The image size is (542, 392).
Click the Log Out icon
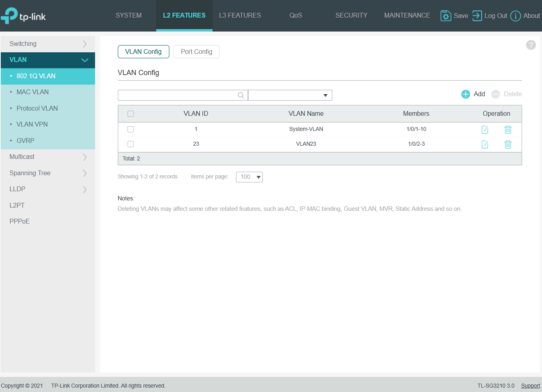pos(477,16)
